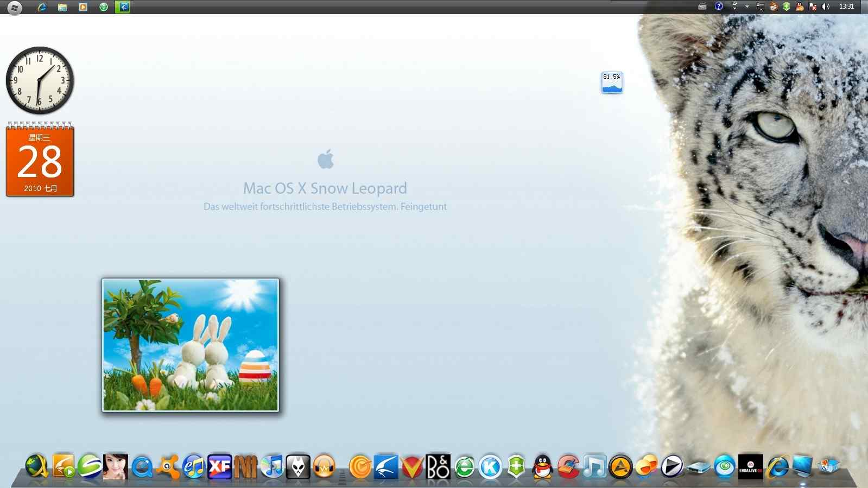Open the media player icon in the top taskbar
868x488 pixels.
point(83,7)
